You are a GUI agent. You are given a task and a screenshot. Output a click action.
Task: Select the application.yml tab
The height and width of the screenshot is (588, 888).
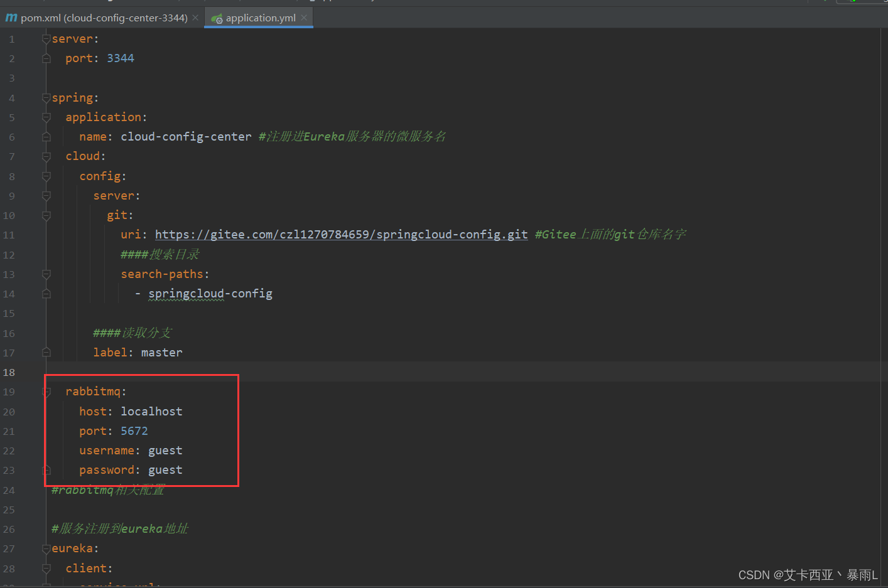coord(261,18)
